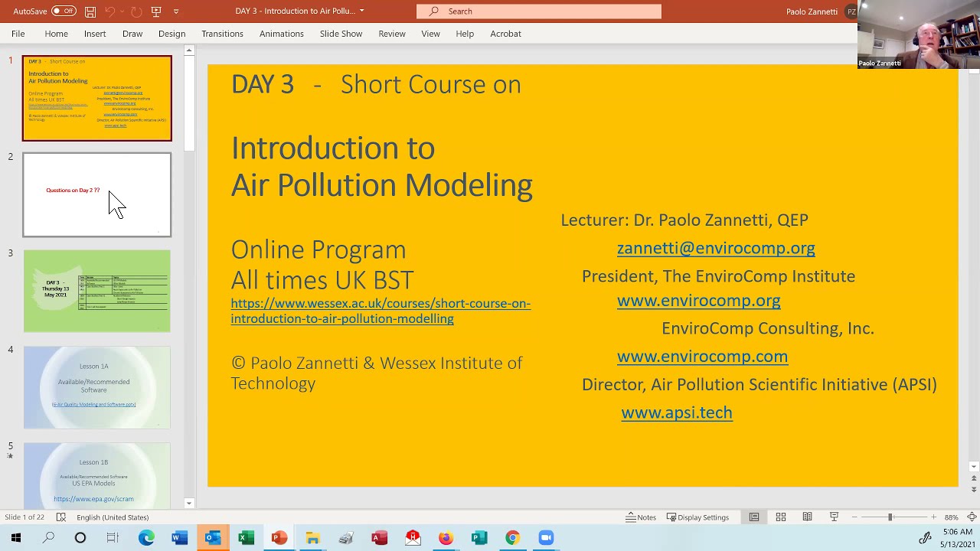Open the Customize Quick Access Toolbar dropdown
This screenshot has height=551, width=980.
176,11
